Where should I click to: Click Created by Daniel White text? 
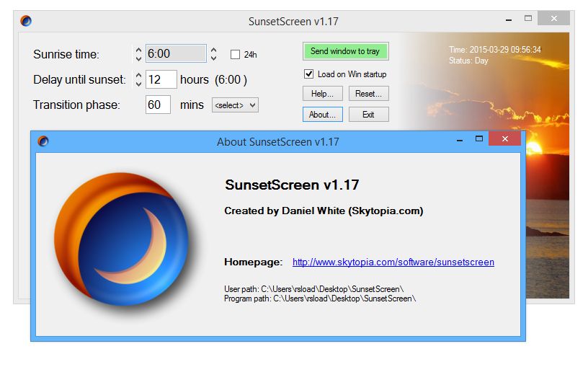[324, 211]
